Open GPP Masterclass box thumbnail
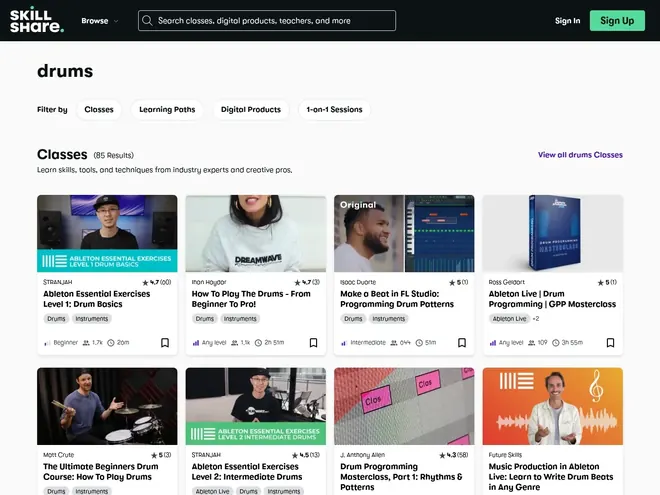This screenshot has width=660, height=495. 553,233
